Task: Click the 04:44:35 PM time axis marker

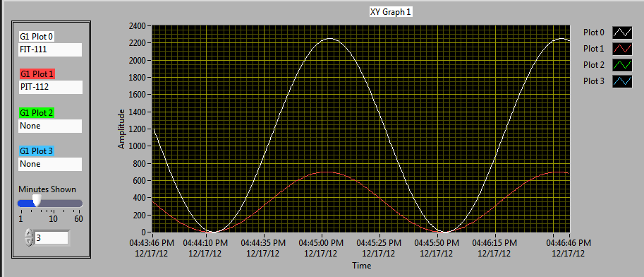Action: (263, 248)
